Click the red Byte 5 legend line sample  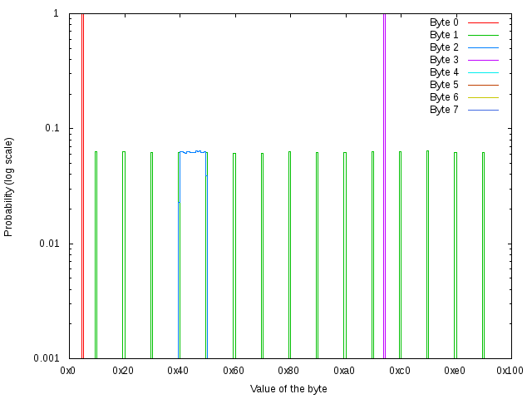click(482, 85)
